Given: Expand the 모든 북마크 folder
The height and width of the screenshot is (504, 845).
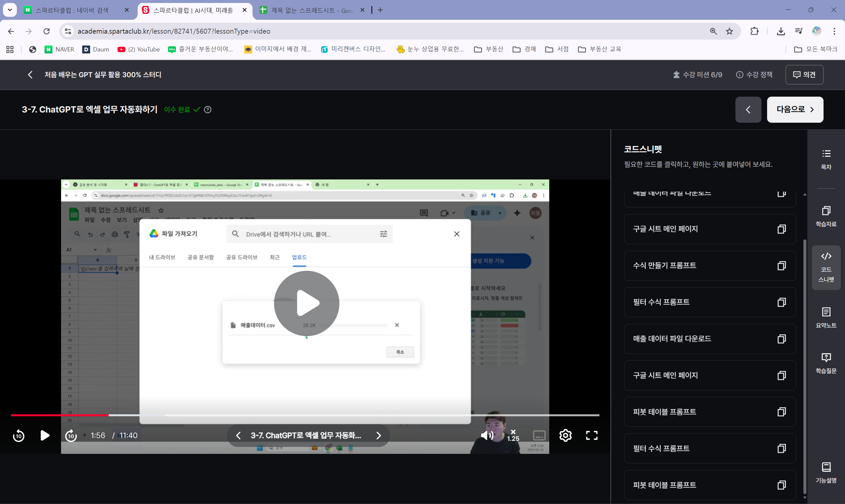Looking at the screenshot, I should pyautogui.click(x=816, y=49).
